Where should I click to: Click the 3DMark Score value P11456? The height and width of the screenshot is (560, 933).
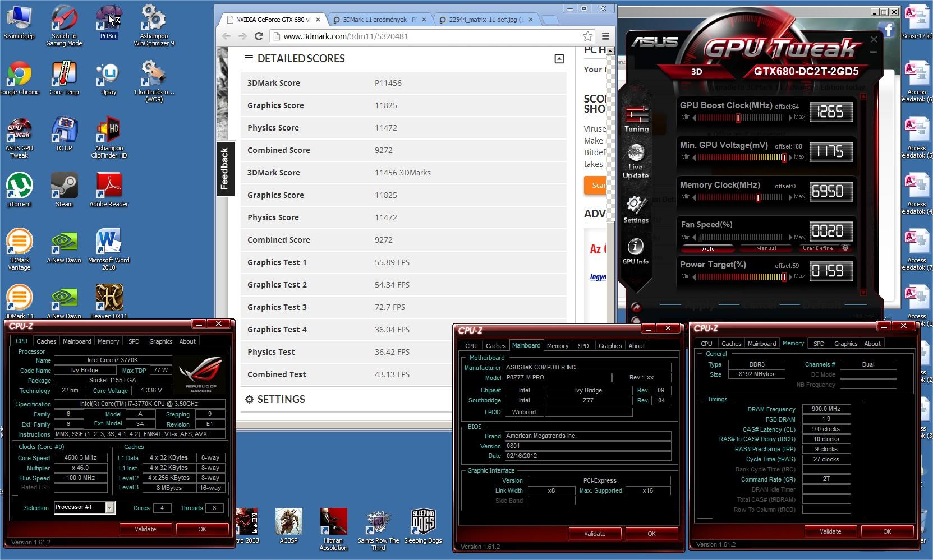point(388,83)
